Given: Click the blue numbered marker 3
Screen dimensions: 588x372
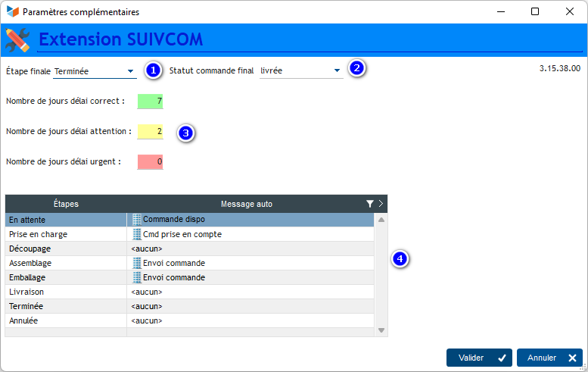Looking at the screenshot, I should [185, 133].
